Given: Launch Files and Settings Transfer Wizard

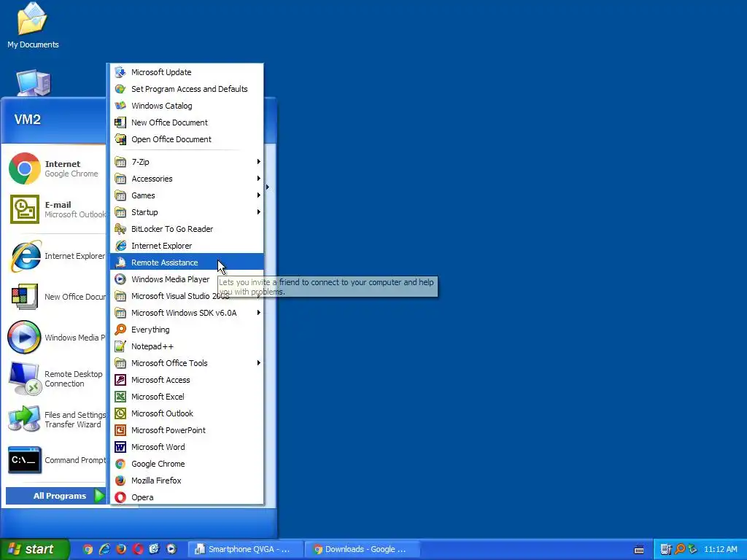Looking at the screenshot, I should tap(55, 419).
